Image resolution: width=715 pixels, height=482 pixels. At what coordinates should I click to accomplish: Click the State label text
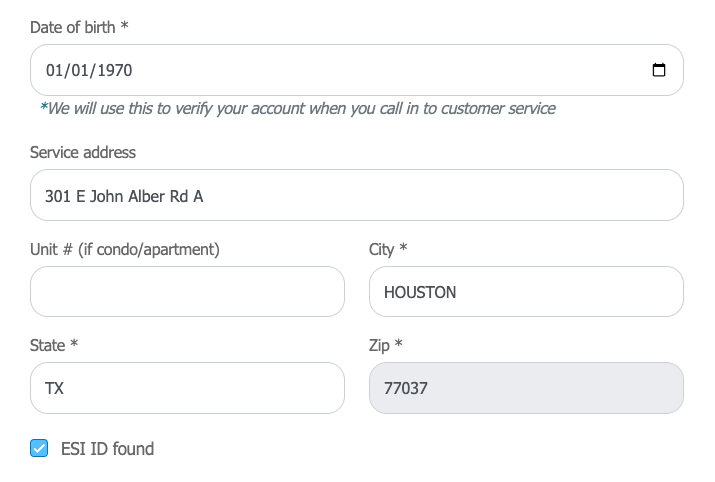47,346
